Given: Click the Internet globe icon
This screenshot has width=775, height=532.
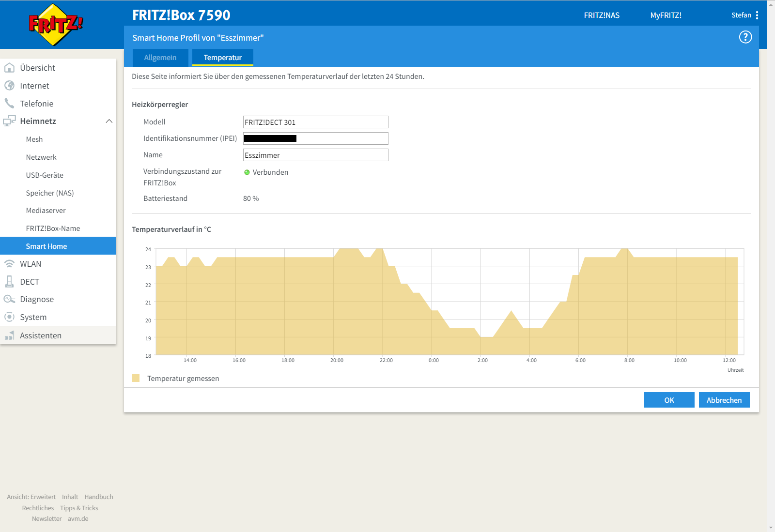Looking at the screenshot, I should click(9, 86).
